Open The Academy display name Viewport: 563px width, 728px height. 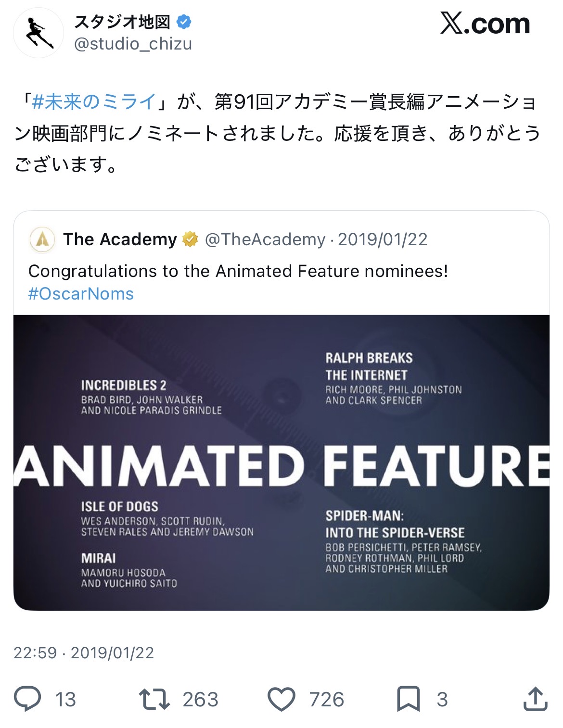click(120, 239)
